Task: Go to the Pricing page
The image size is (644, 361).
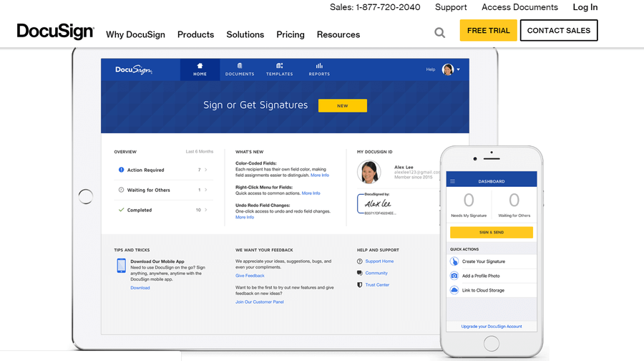Action: tap(291, 34)
